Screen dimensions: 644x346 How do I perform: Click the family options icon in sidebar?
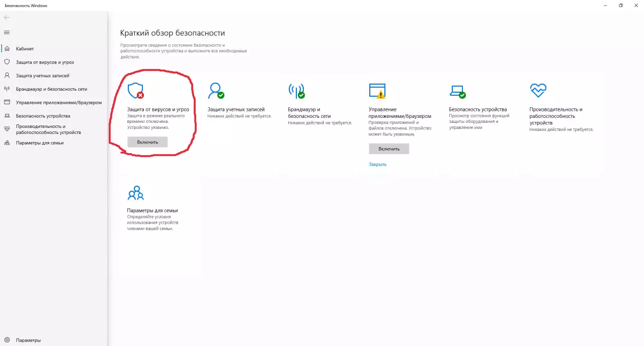[x=7, y=143]
